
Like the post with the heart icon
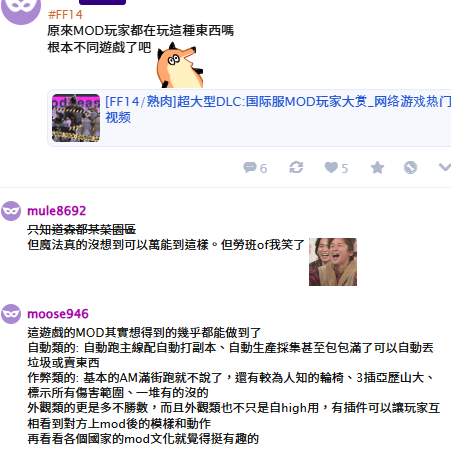click(x=331, y=167)
